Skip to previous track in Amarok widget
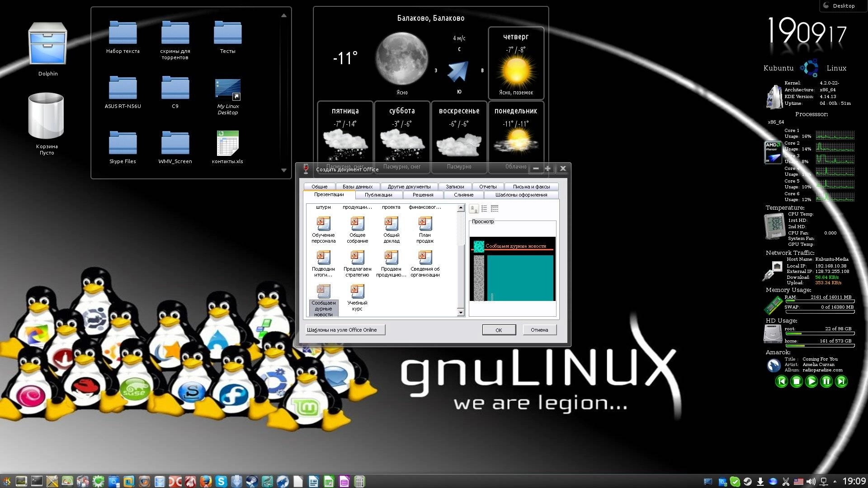 (x=781, y=381)
